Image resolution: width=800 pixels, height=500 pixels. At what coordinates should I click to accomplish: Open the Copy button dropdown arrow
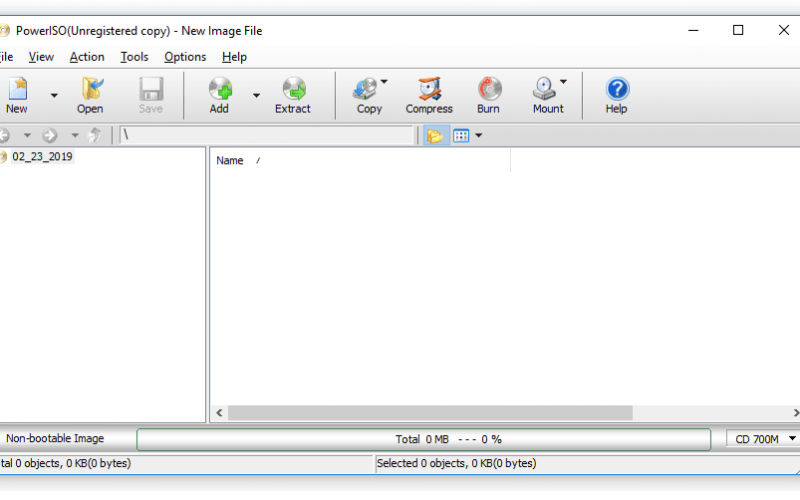coord(384,81)
